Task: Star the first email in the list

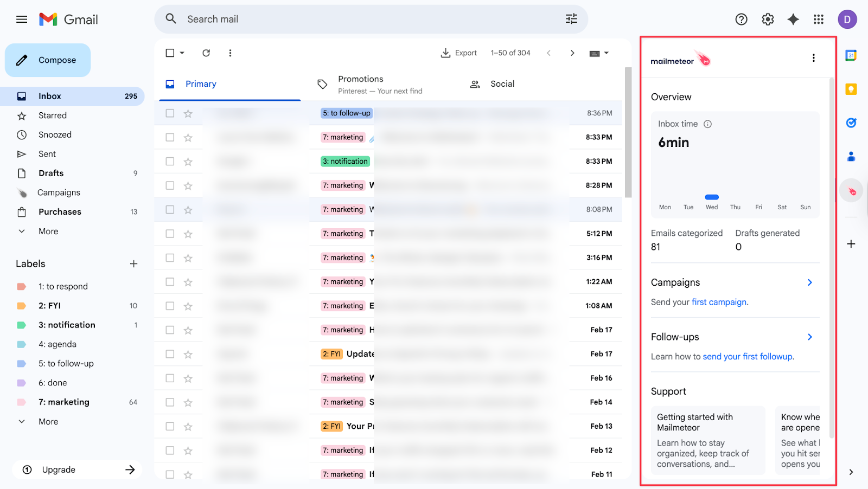Action: pos(188,113)
